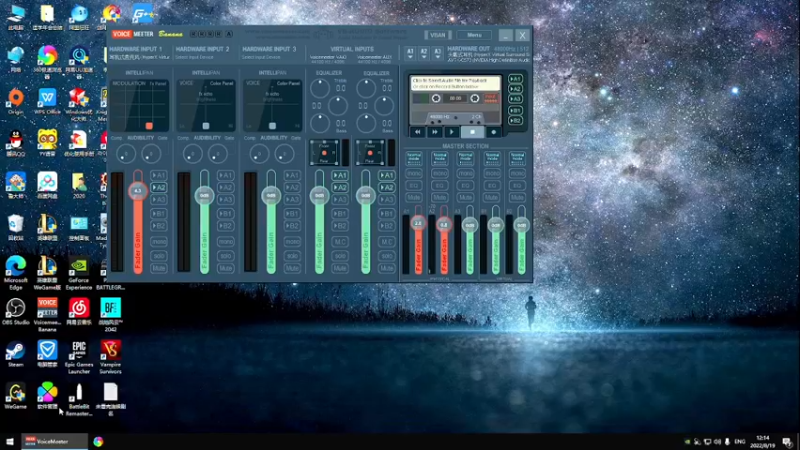Open Steam desktop shortcut
This screenshot has height=450, width=800.
(x=16, y=354)
